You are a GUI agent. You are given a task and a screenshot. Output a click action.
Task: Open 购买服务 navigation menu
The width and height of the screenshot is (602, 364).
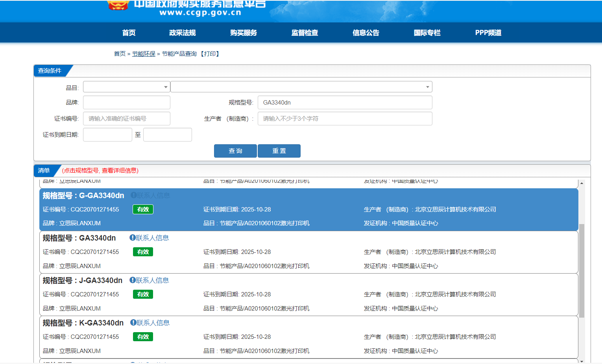244,33
